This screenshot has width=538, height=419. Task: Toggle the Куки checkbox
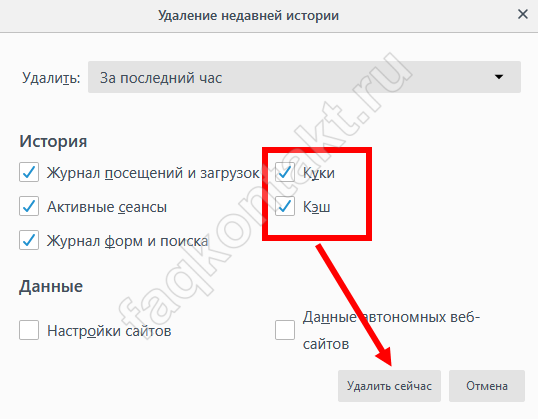click(x=285, y=172)
